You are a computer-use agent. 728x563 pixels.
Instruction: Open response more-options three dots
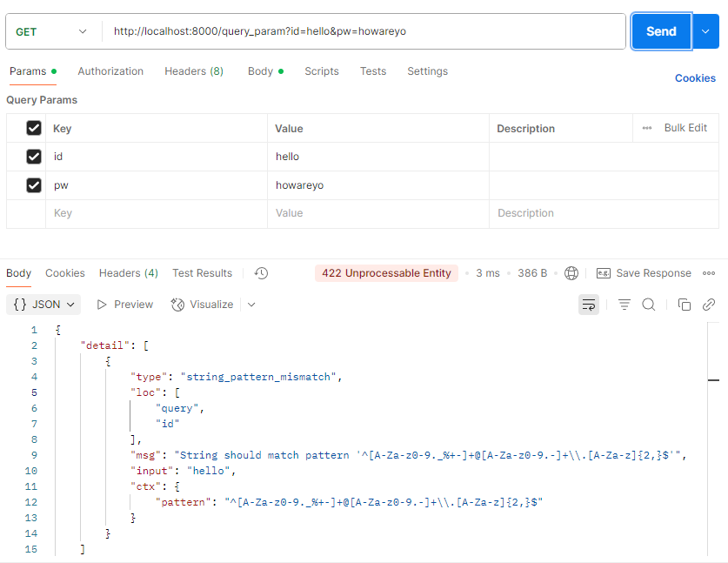[x=709, y=273]
